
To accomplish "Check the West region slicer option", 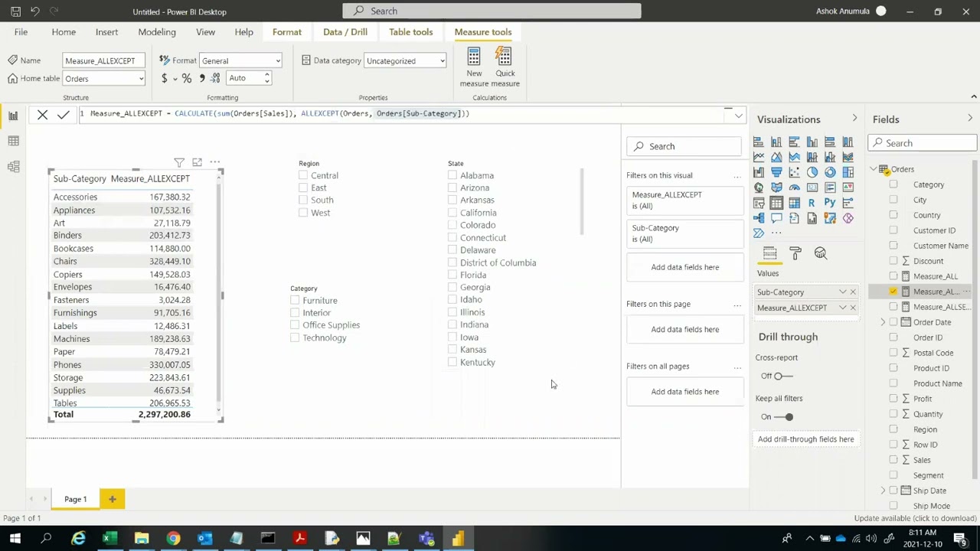I will 303,212.
